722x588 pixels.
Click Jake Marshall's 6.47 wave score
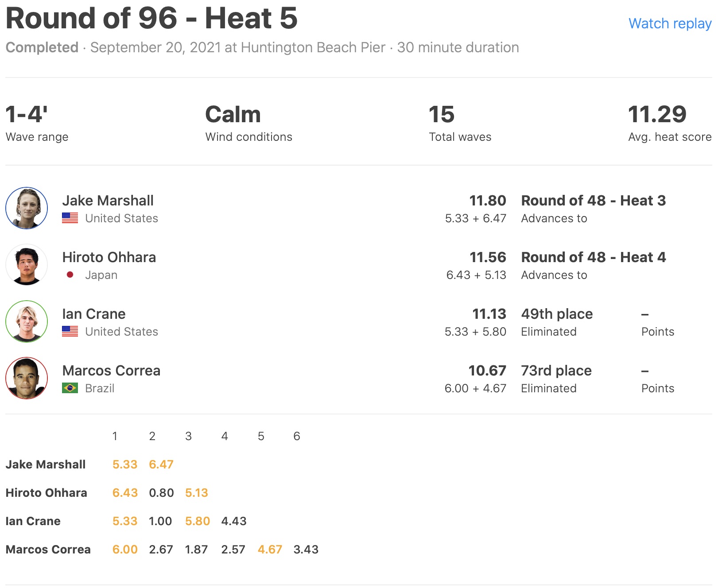pyautogui.click(x=161, y=464)
